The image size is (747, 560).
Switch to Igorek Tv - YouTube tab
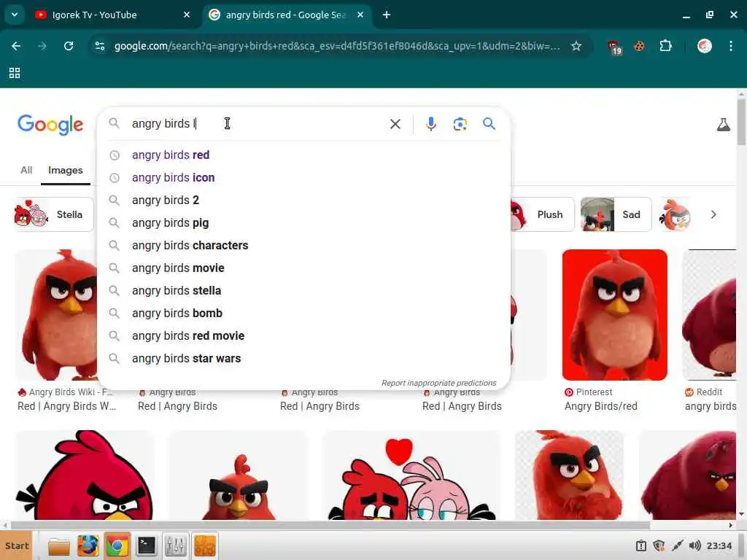113,15
